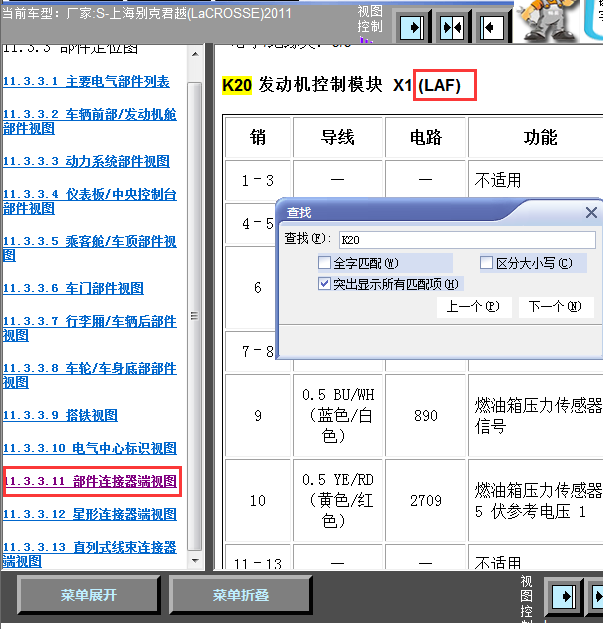Screen dimensions: 603x629
Task: Close the 查找 find dialog
Action: 591,212
